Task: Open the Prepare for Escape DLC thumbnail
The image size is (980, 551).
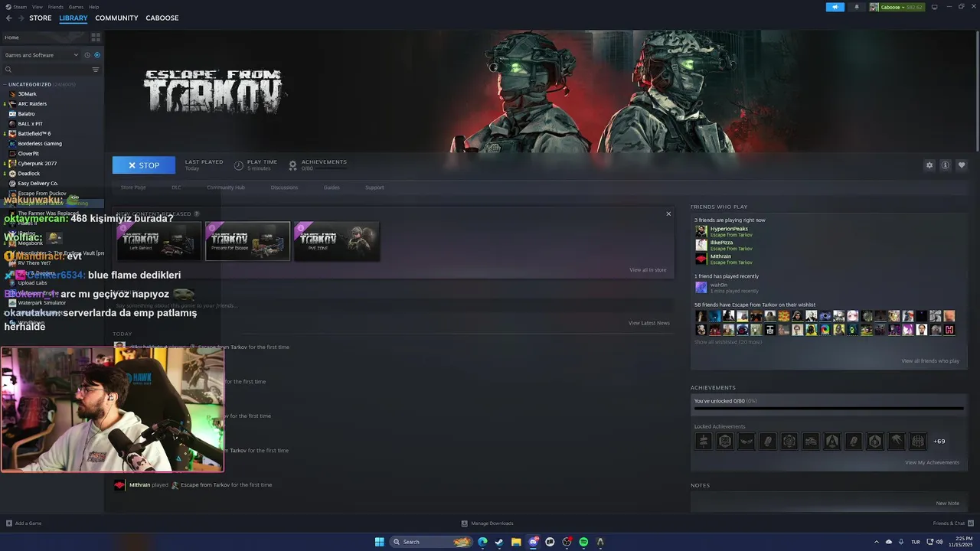Action: (x=247, y=241)
